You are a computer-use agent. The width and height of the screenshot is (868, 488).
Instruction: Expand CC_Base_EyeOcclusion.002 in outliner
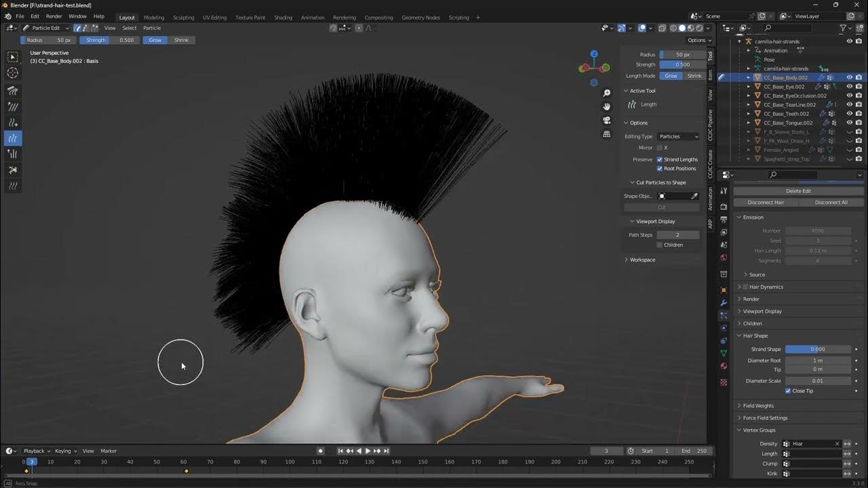(749, 96)
